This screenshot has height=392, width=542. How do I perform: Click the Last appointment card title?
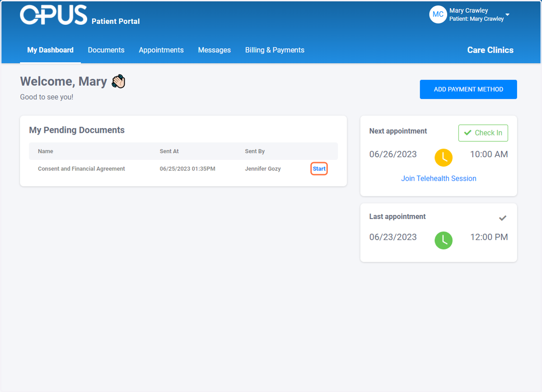397,217
